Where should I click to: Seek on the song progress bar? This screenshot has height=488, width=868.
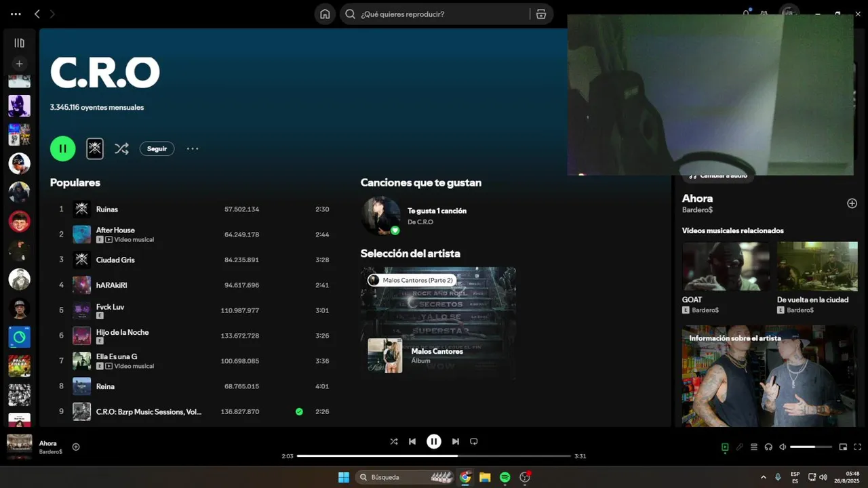click(434, 456)
